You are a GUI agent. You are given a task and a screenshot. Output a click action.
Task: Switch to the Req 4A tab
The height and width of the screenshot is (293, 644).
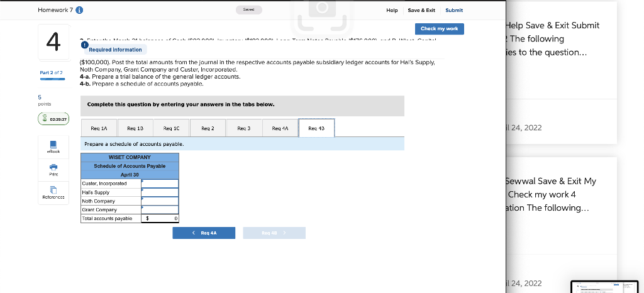280,128
